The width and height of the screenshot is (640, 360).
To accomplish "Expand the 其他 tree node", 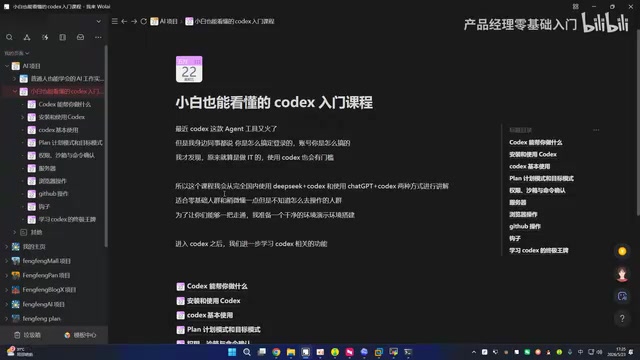I will [x=15, y=232].
